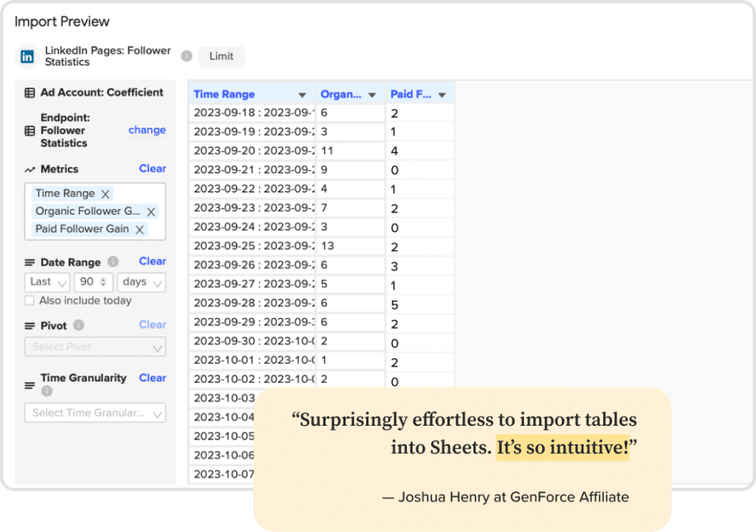Select organic value 11 cell
Image resolution: width=756 pixels, height=532 pixels.
pyautogui.click(x=351, y=151)
